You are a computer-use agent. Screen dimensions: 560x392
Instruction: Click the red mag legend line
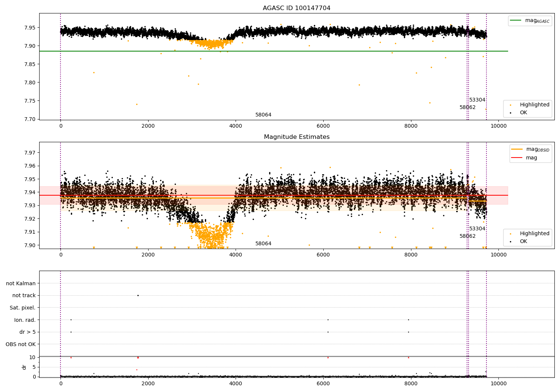[x=517, y=158]
